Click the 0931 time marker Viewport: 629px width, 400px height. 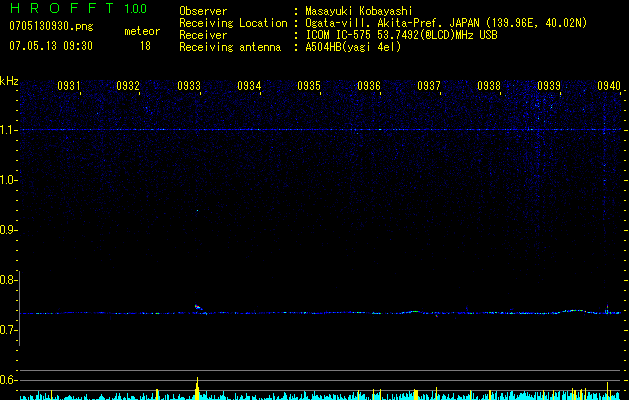click(69, 85)
